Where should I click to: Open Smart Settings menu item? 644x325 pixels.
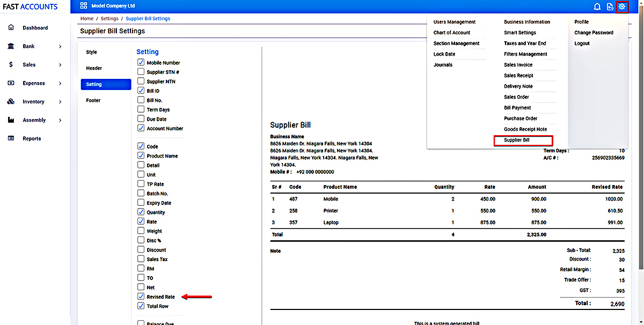coord(520,33)
